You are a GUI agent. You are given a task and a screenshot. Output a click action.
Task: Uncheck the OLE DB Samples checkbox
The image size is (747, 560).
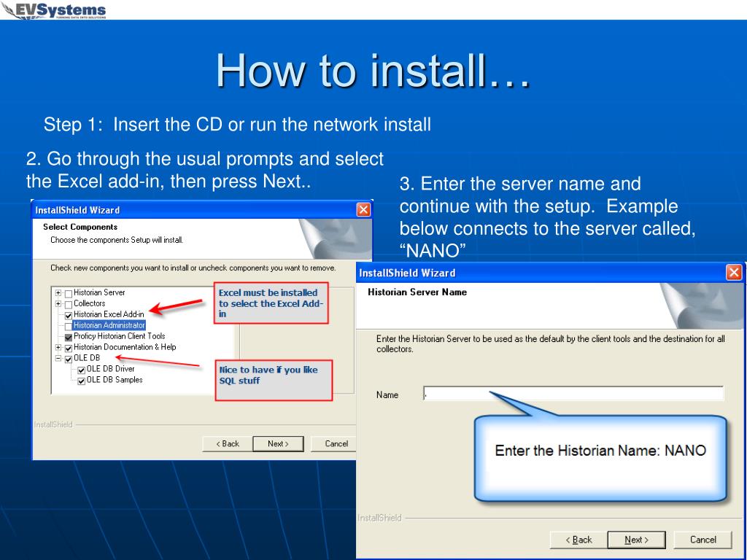82,381
